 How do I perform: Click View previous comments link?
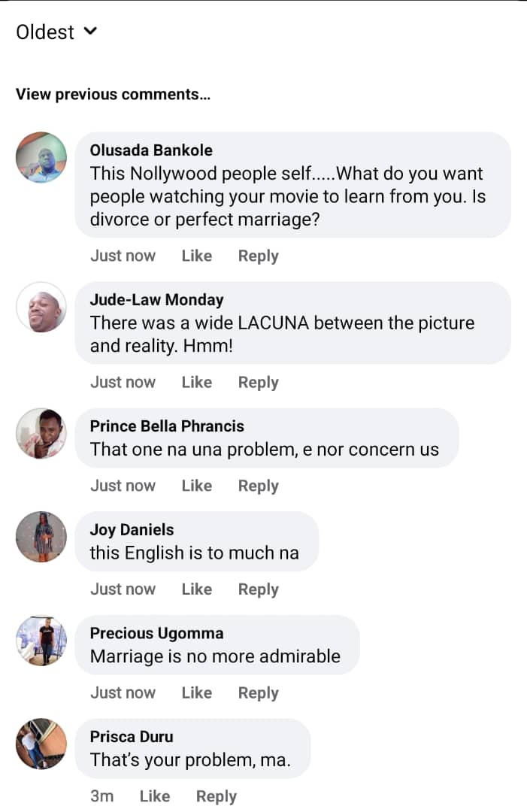(114, 94)
